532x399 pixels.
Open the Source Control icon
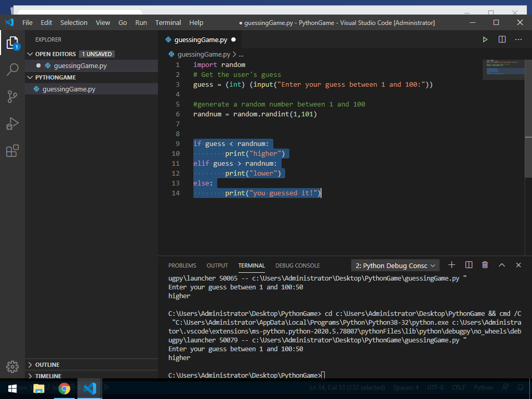(x=12, y=97)
